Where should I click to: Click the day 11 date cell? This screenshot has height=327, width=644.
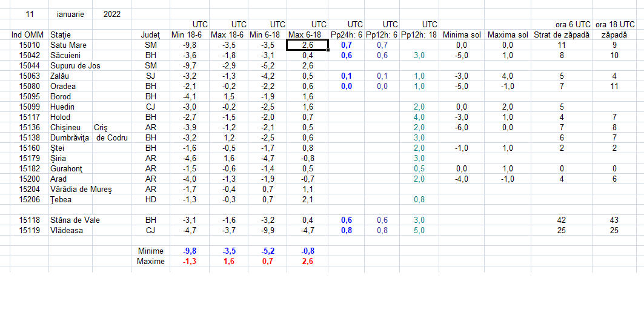pyautogui.click(x=29, y=15)
